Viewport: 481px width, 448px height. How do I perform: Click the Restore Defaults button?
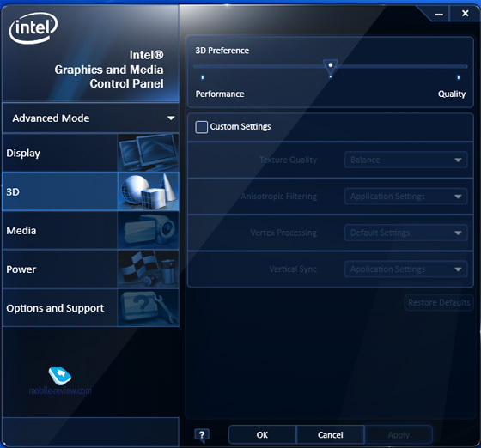coord(439,302)
